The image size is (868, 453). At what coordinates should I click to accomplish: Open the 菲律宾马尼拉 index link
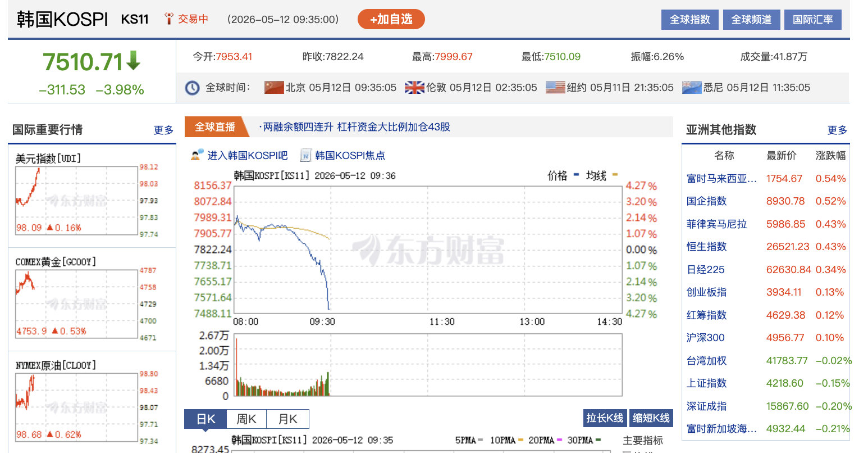coord(716,224)
